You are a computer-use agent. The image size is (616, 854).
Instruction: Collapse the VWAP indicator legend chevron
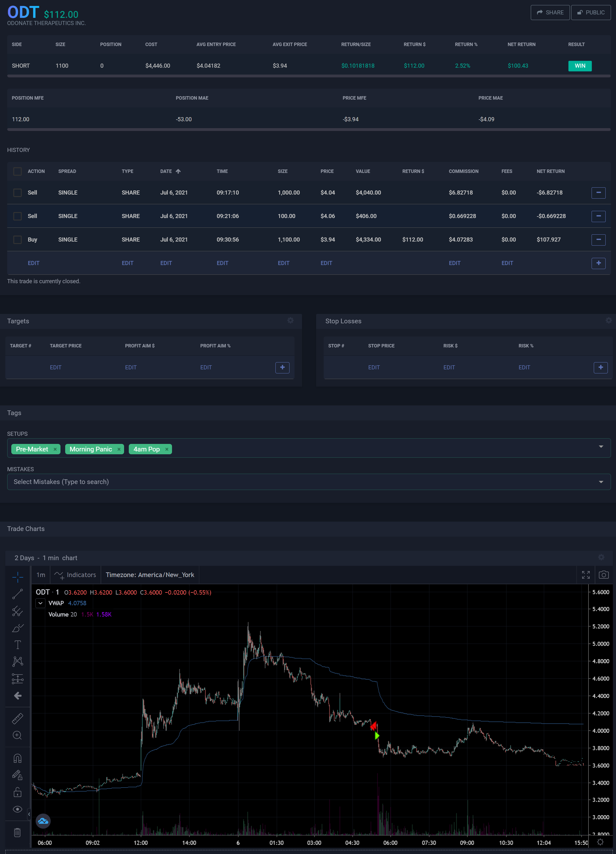click(x=40, y=603)
